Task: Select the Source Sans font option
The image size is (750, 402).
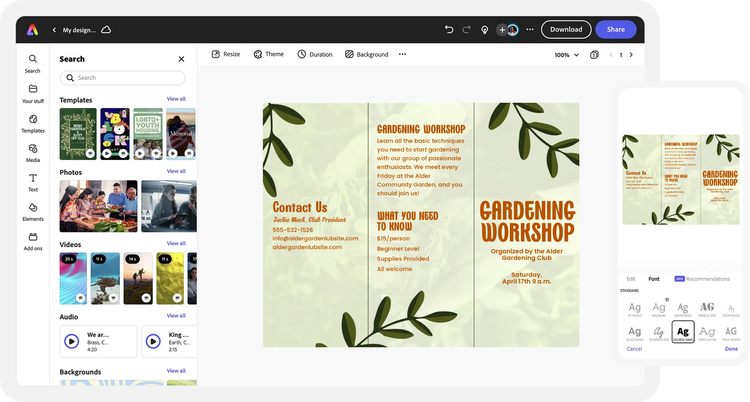Action: (683, 332)
